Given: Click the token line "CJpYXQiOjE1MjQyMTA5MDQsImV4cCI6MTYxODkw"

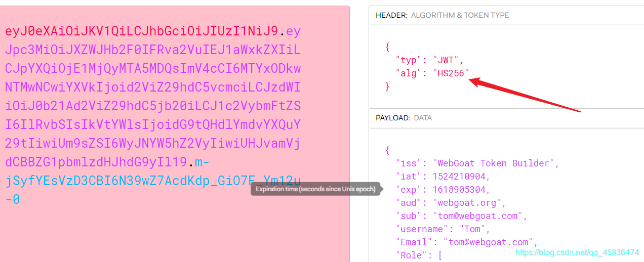Looking at the screenshot, I should click(153, 69).
